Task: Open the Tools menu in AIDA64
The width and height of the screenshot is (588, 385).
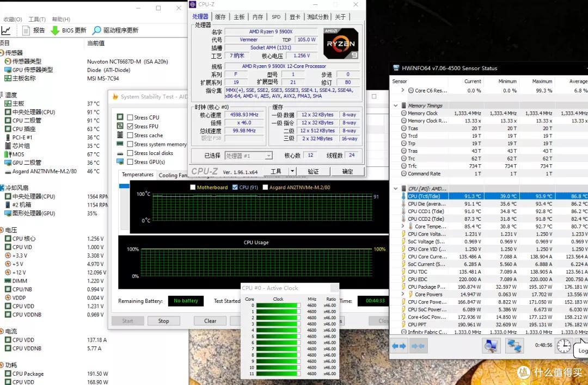Action: (x=37, y=19)
